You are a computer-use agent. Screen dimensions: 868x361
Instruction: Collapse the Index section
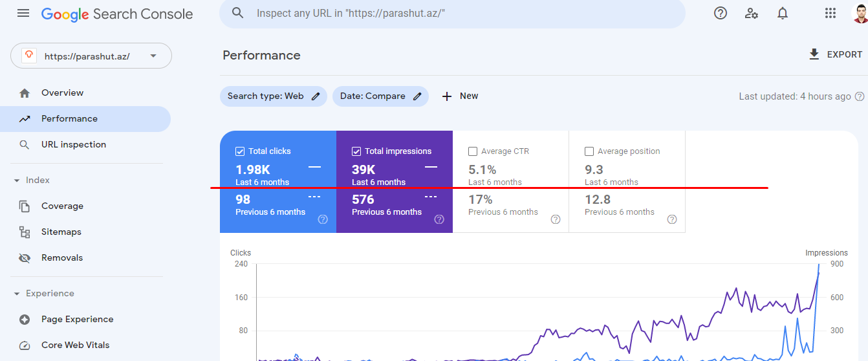[17, 181]
